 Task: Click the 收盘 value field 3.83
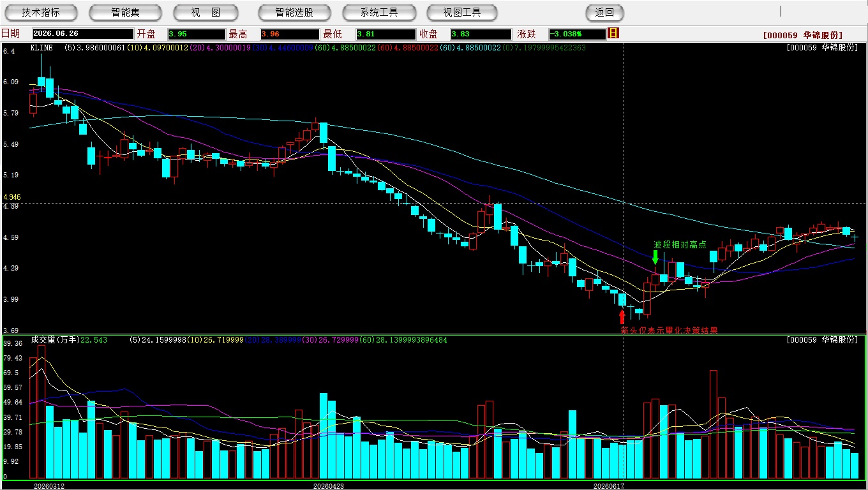pyautogui.click(x=481, y=34)
